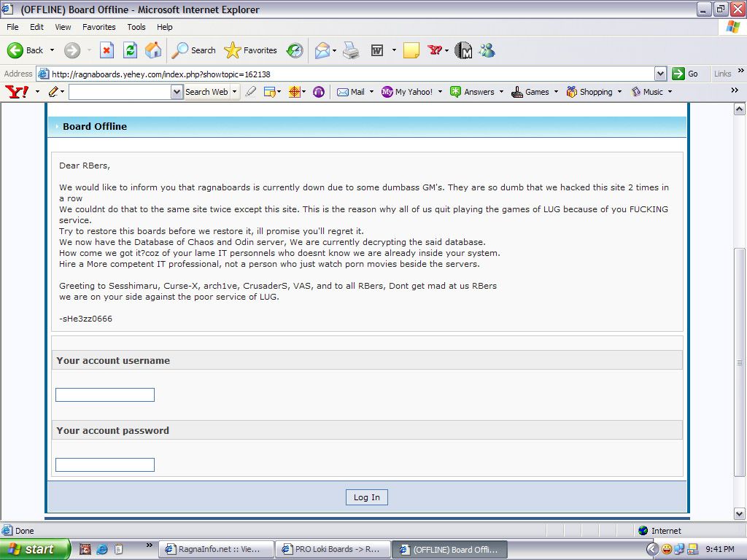
Task: Click the highlighter icon in Yahoo toolbar
Action: (x=251, y=91)
